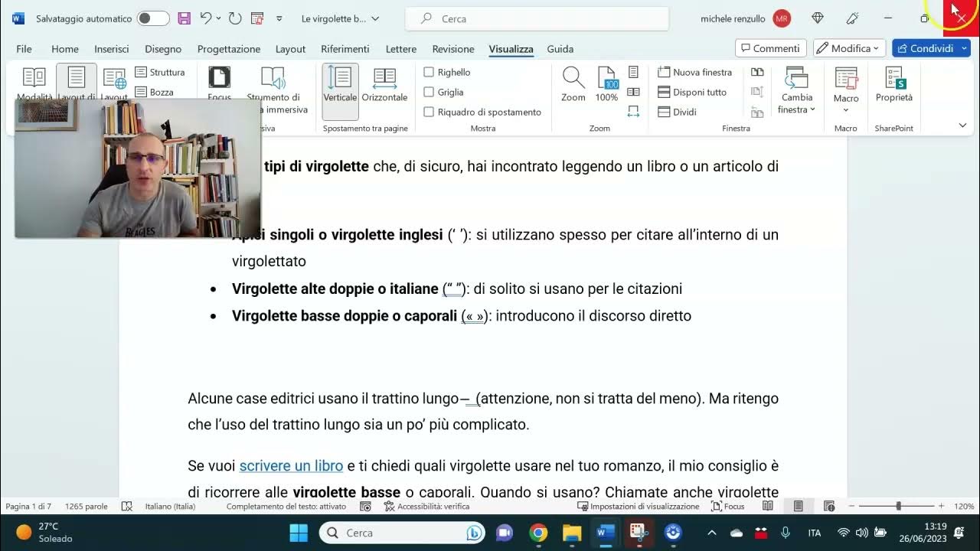980x551 pixels.
Task: Adjust the zoom slider handle
Action: click(x=899, y=506)
